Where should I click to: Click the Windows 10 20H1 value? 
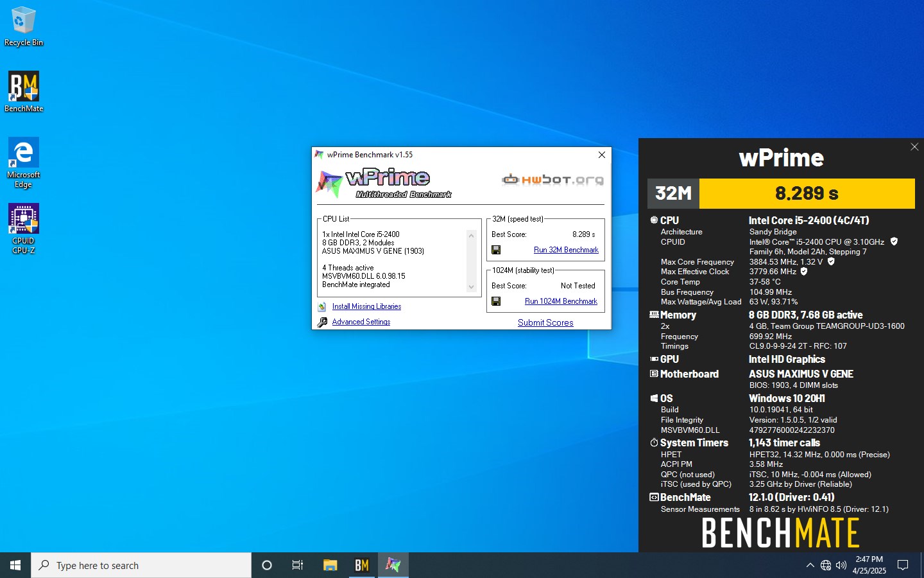(x=787, y=398)
